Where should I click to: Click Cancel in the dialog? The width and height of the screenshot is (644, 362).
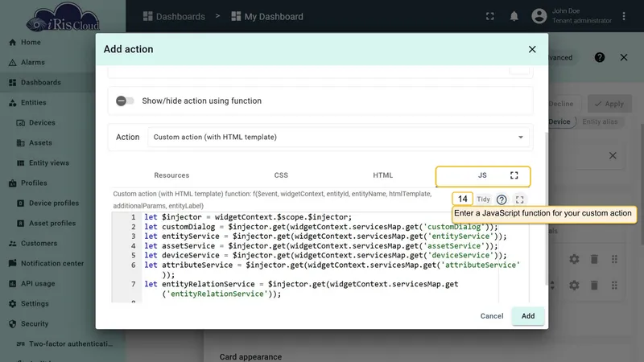492,316
